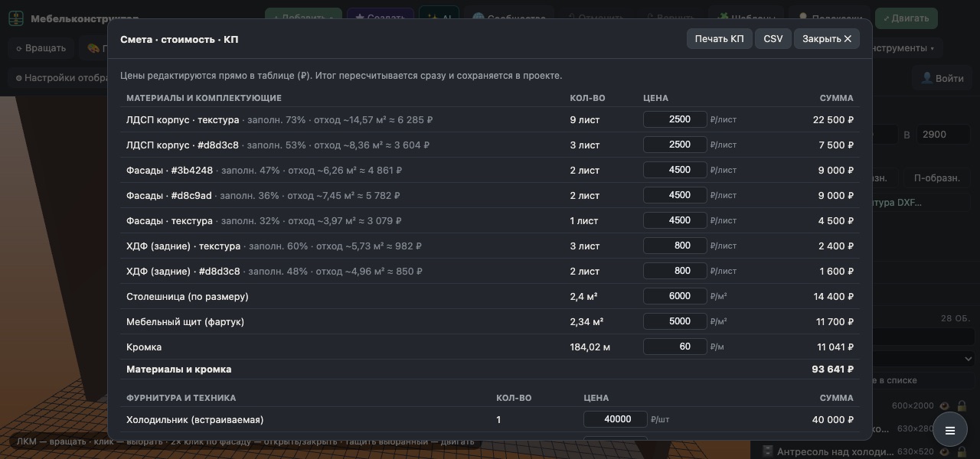The height and width of the screenshot is (459, 980).
Task: Close the Смета dialog with Закрыть
Action: coord(827,39)
